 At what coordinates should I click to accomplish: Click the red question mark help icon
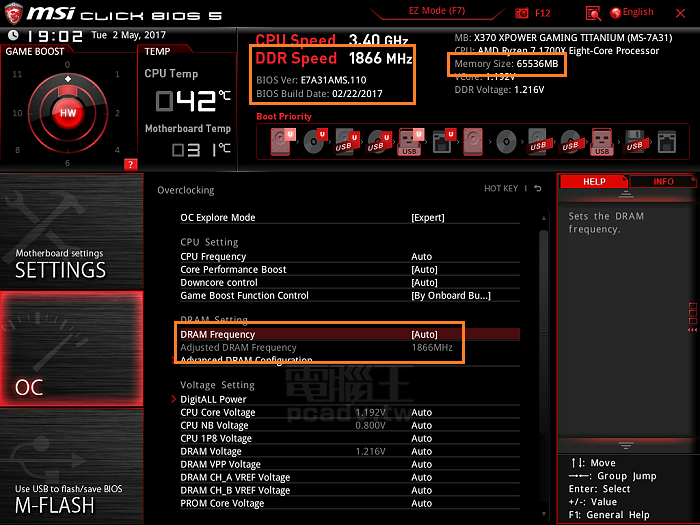(x=130, y=164)
